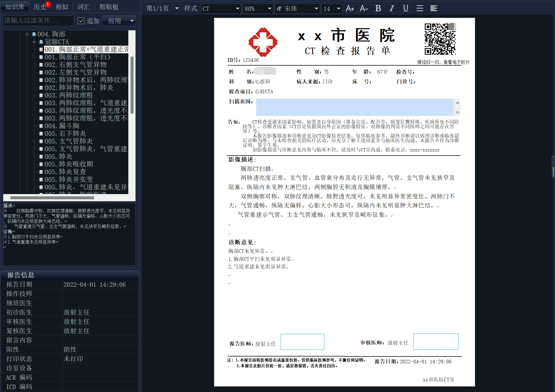Click the right-edge side panel handle
Viewport: 555px width, 392px height.
(x=553, y=167)
